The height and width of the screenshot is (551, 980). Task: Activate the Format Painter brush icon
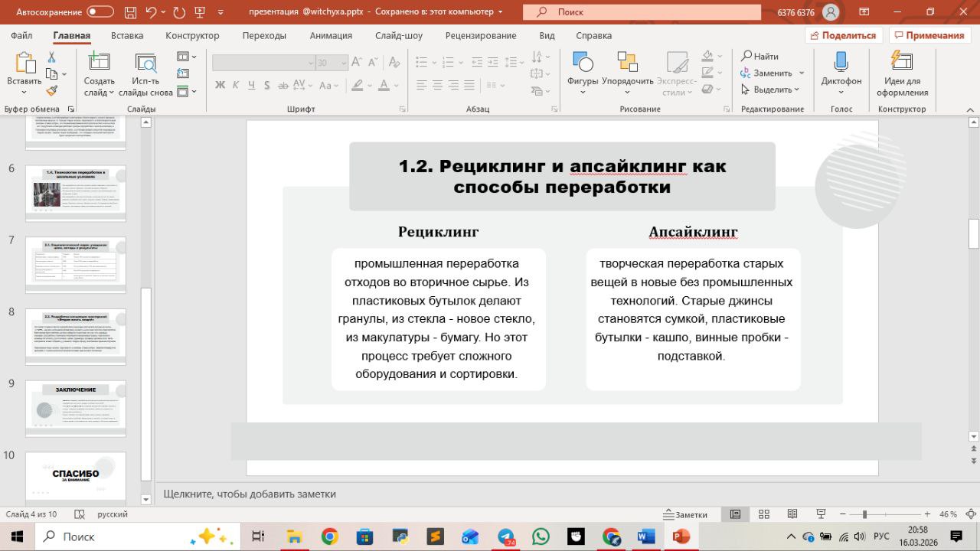(x=51, y=90)
